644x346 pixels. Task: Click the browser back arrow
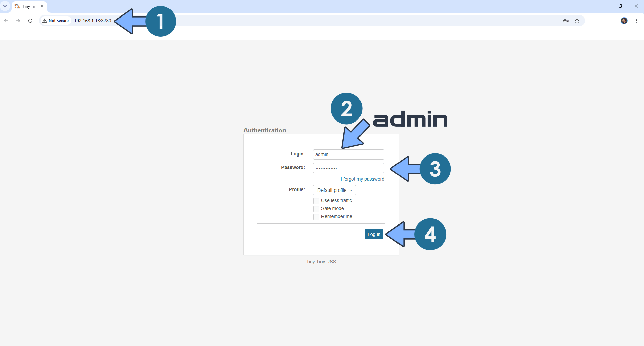(6, 21)
